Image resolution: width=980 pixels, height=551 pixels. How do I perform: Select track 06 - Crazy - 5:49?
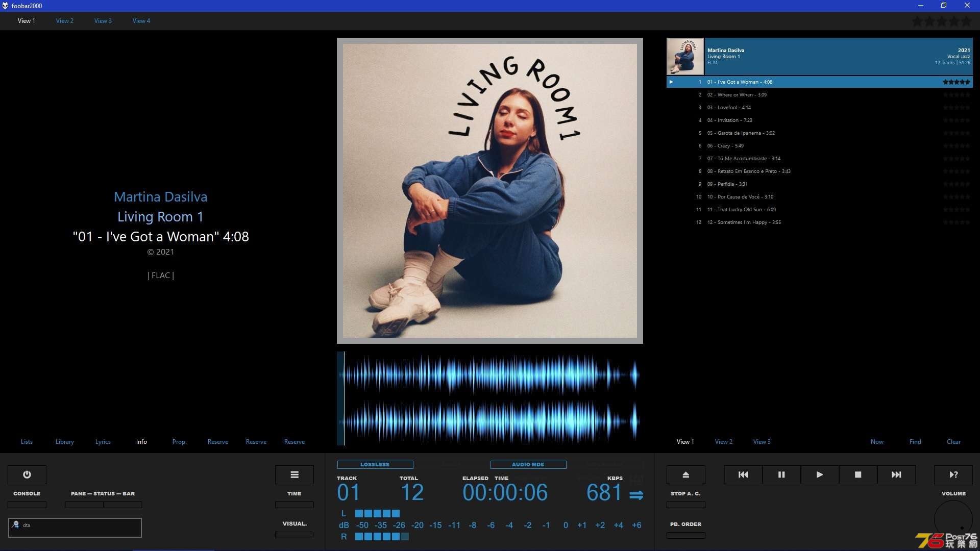coord(820,146)
